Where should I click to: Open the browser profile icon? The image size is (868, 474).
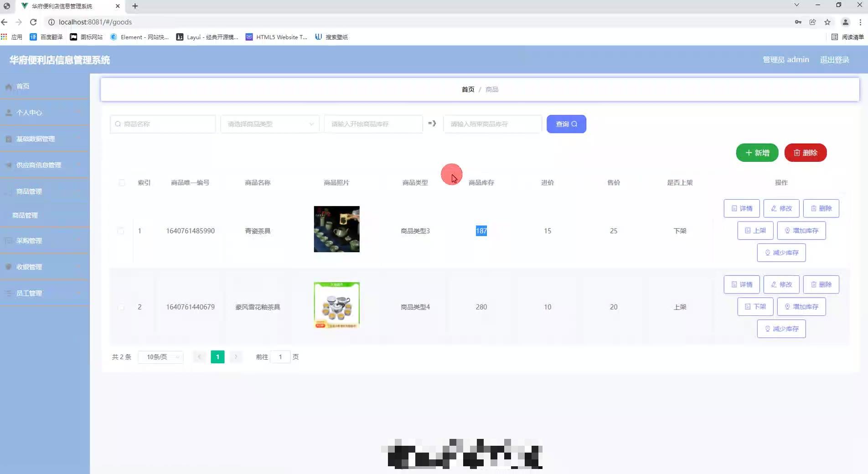coord(845,22)
